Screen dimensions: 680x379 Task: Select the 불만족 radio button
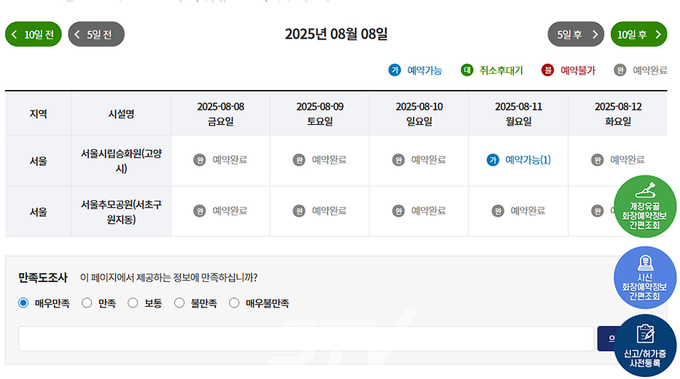pyautogui.click(x=179, y=303)
